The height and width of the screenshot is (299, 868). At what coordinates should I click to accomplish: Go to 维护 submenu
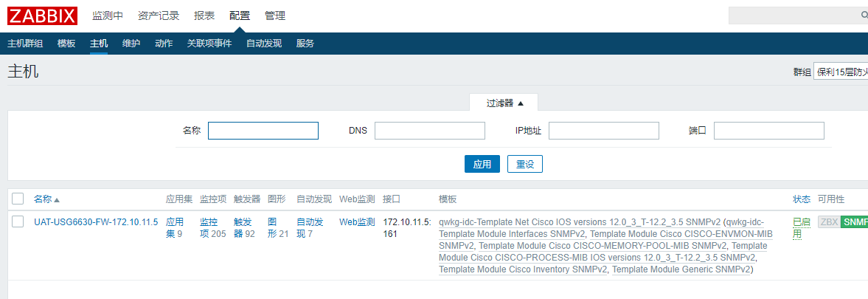(131, 44)
